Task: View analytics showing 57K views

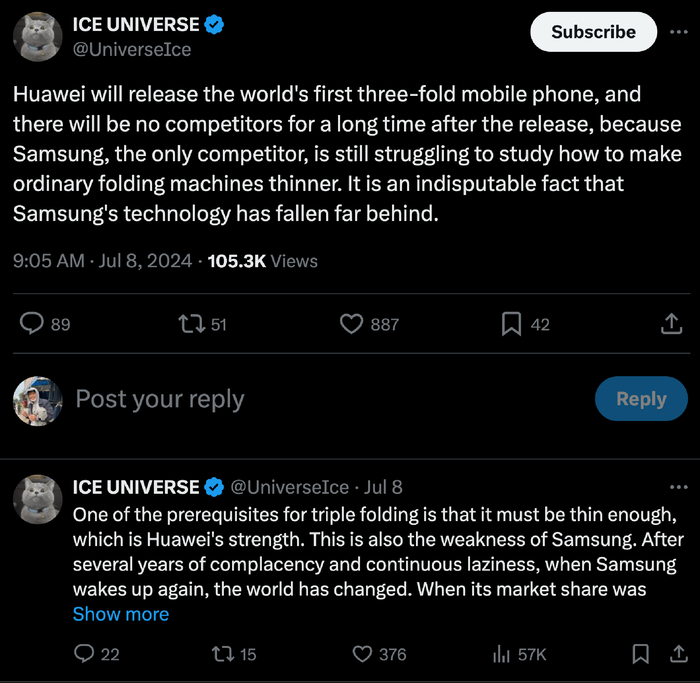Action: tap(502, 654)
